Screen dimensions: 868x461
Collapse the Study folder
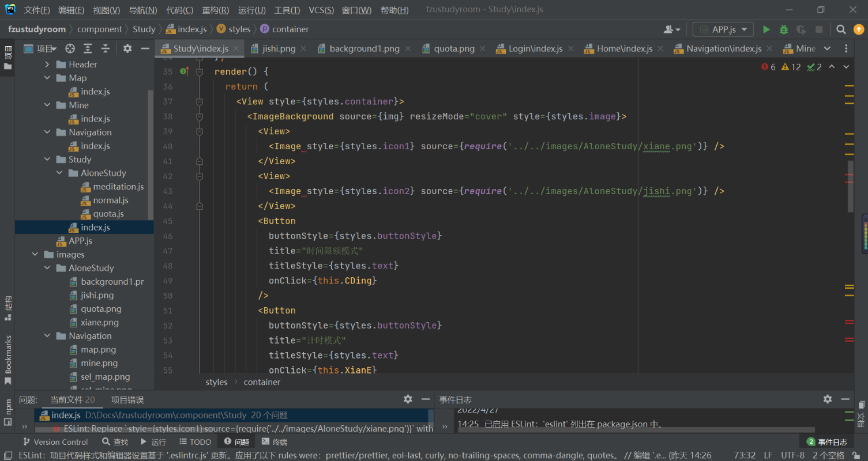[47, 160]
